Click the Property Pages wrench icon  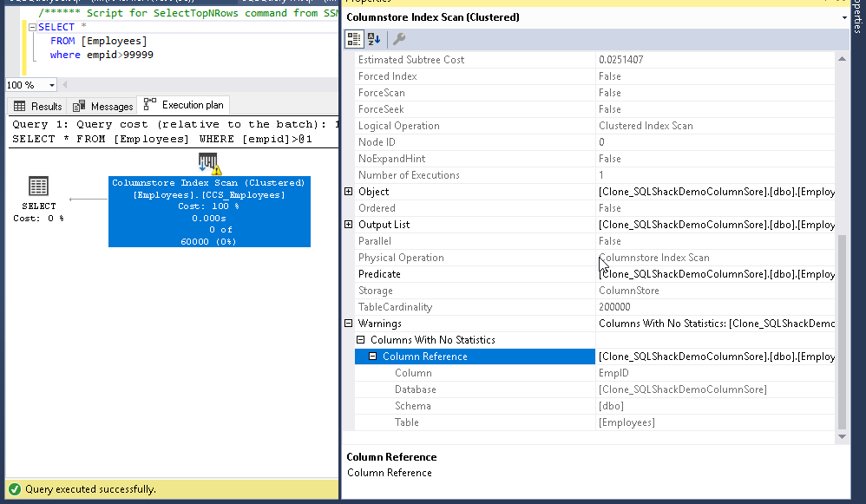pos(399,39)
